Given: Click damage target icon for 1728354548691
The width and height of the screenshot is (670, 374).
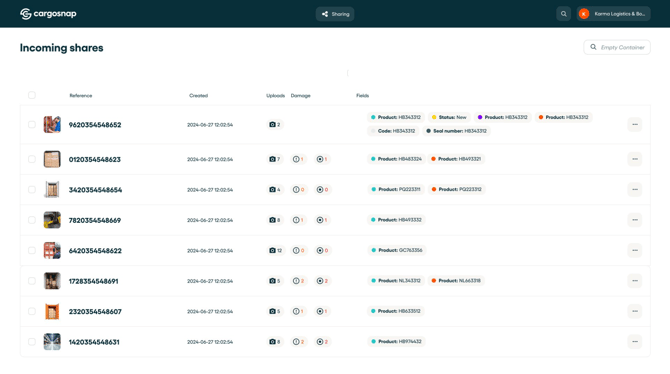Looking at the screenshot, I should [320, 281].
